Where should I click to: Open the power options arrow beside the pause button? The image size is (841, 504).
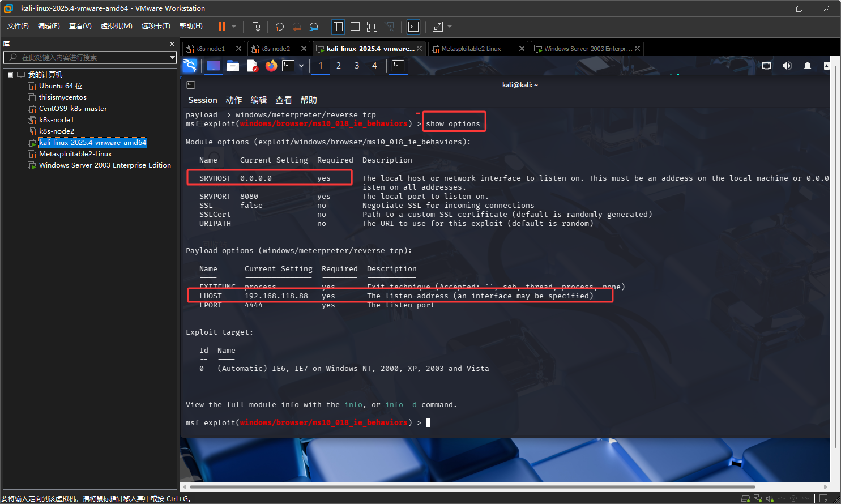pos(234,27)
